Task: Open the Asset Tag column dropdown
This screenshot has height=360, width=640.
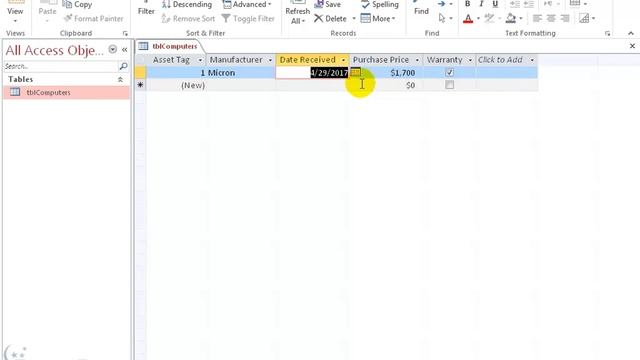Action: (200, 60)
